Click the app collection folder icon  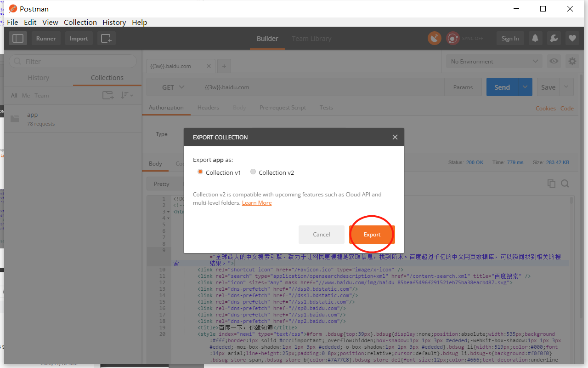15,119
